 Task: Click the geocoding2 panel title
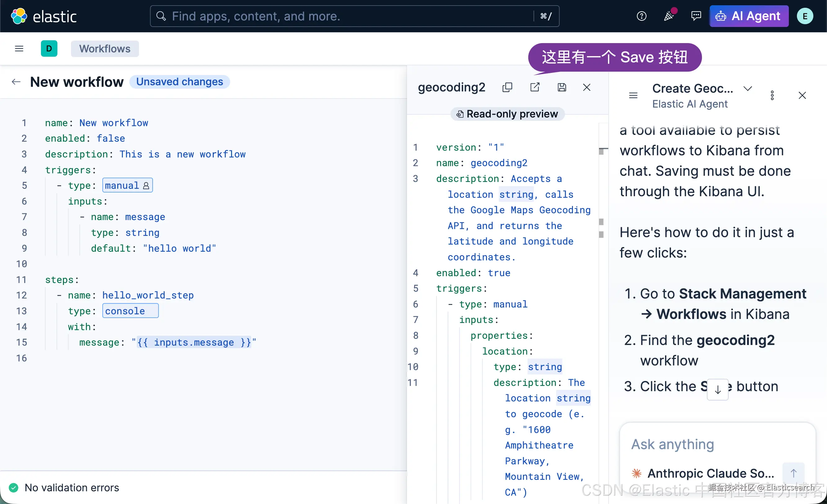451,87
